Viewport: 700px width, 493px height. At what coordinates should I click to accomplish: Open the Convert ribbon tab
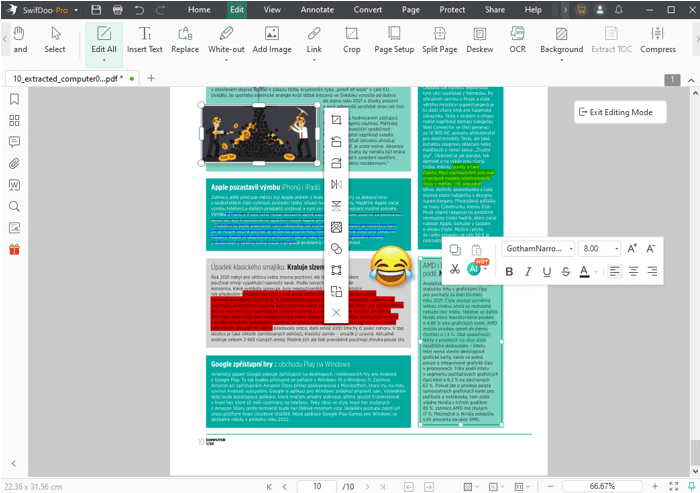tap(368, 10)
